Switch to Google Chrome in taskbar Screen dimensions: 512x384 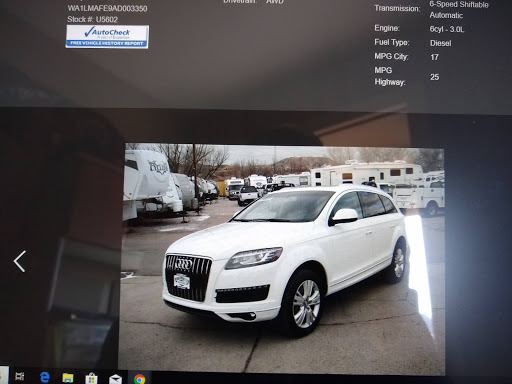139,379
